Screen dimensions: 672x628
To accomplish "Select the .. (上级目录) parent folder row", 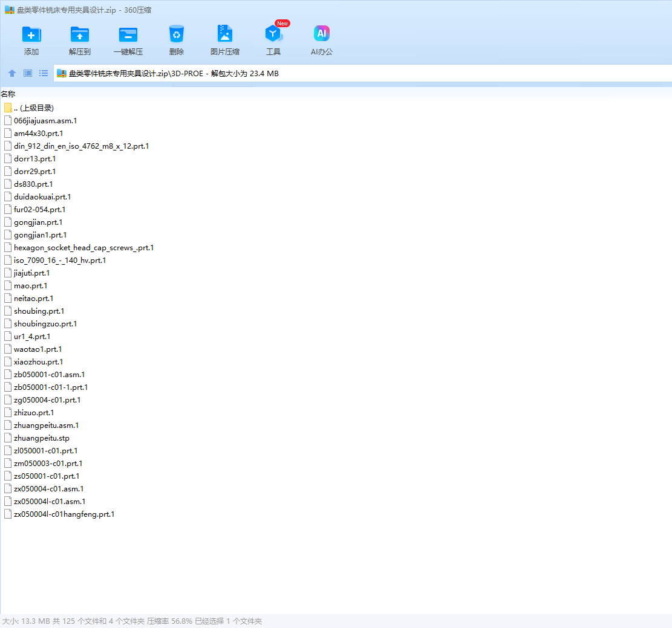I will (29, 108).
